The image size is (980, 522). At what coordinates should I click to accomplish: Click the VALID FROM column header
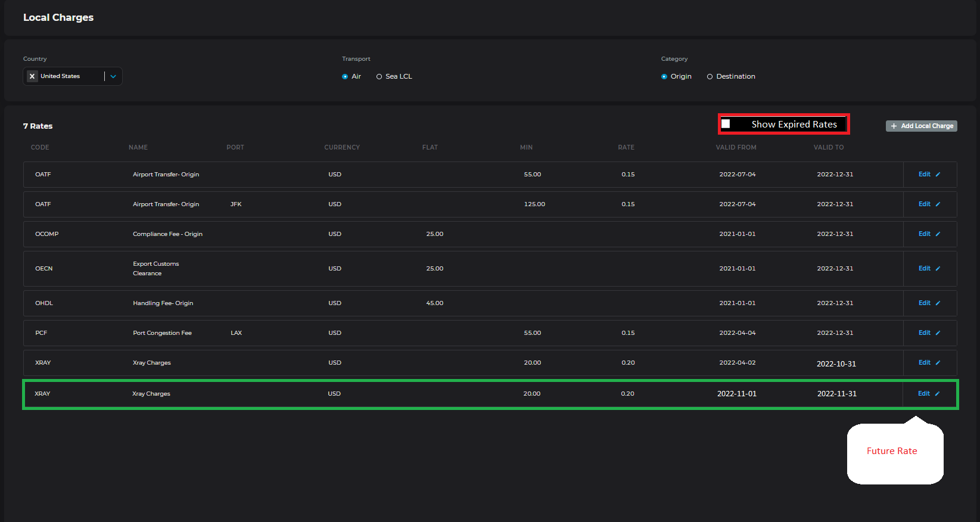point(736,147)
